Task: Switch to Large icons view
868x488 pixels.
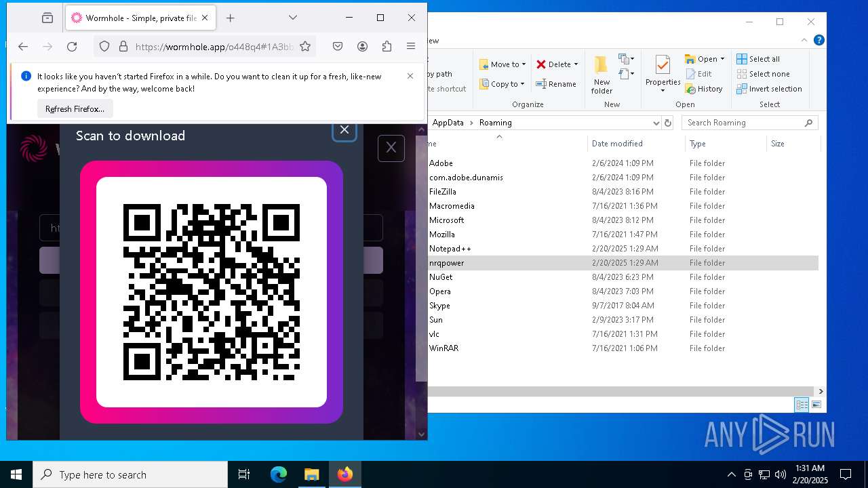Action: tap(816, 405)
